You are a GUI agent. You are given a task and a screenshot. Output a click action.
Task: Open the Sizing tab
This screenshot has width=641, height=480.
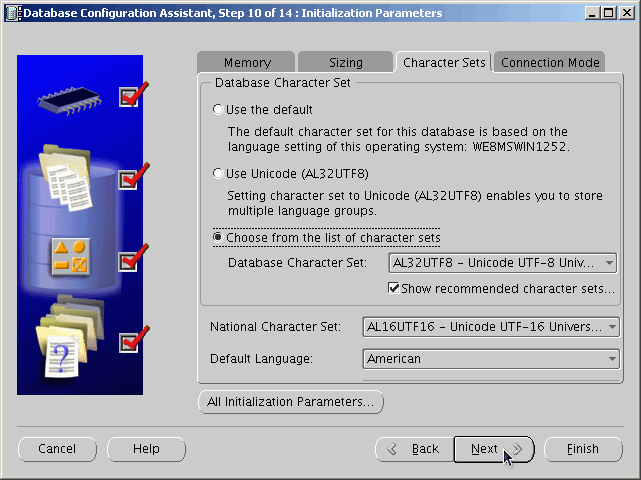[345, 63]
